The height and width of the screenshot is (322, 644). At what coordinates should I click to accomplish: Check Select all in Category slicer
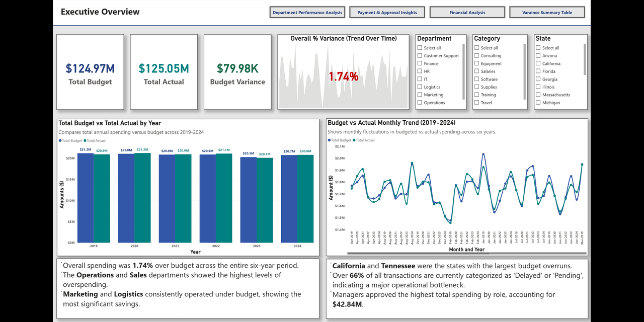click(x=476, y=48)
